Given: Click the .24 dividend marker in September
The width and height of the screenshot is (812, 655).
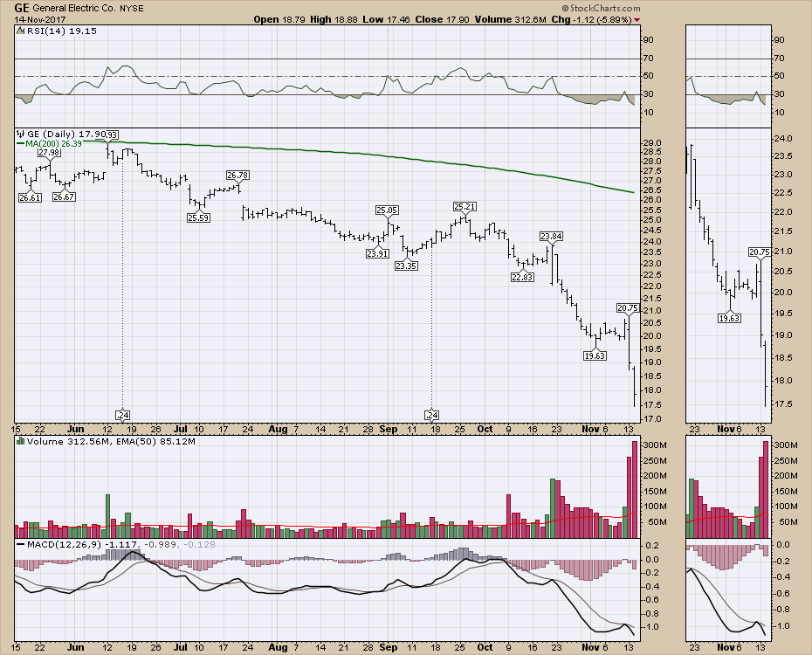Looking at the screenshot, I should (431, 415).
